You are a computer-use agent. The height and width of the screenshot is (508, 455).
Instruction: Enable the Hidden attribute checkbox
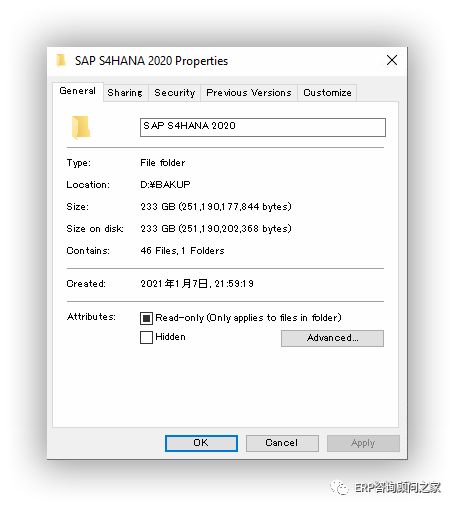coord(146,337)
